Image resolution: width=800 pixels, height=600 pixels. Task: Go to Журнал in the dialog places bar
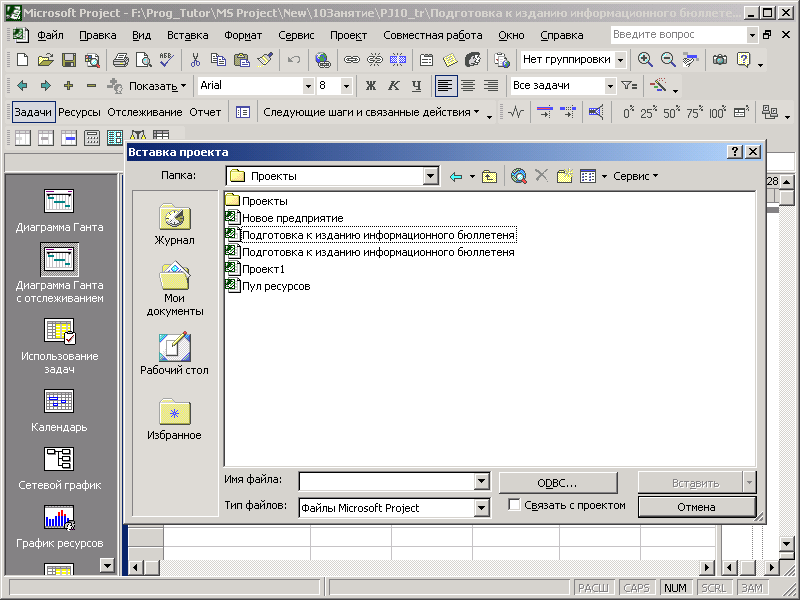174,225
